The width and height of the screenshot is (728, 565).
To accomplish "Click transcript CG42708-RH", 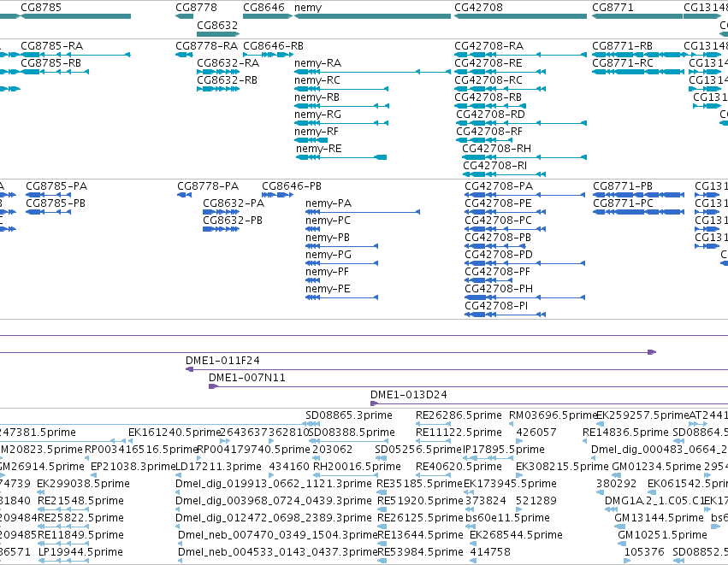I will pos(524,157).
